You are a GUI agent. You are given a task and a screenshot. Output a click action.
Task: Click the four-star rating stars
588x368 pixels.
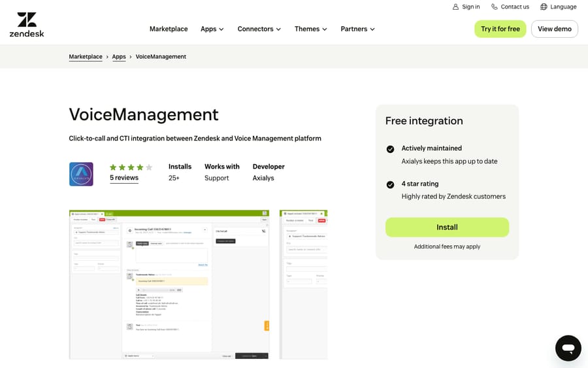click(131, 167)
